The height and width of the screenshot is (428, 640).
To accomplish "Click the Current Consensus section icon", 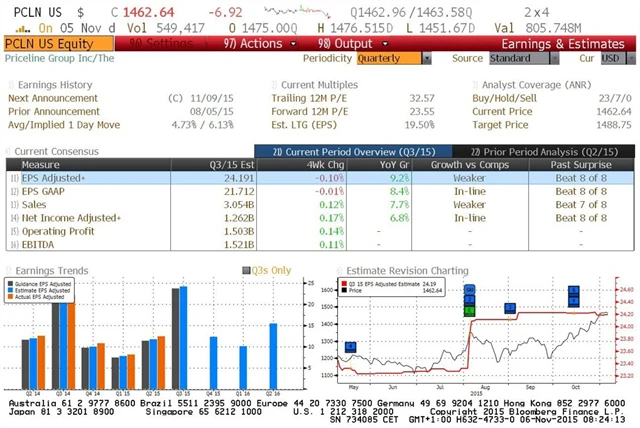I will tap(11, 150).
